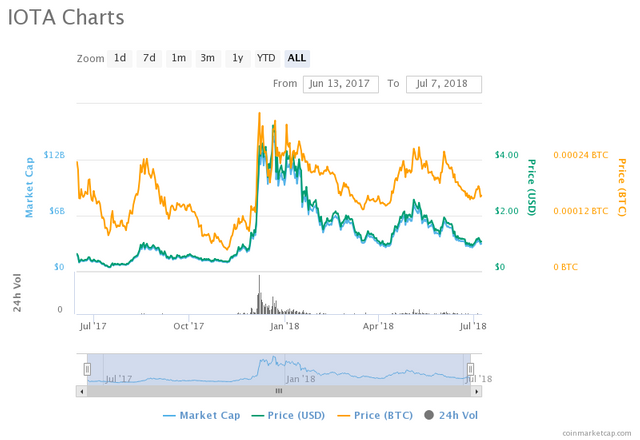
Task: Click the navigator scrollbar left arrow
Action: coord(82,391)
